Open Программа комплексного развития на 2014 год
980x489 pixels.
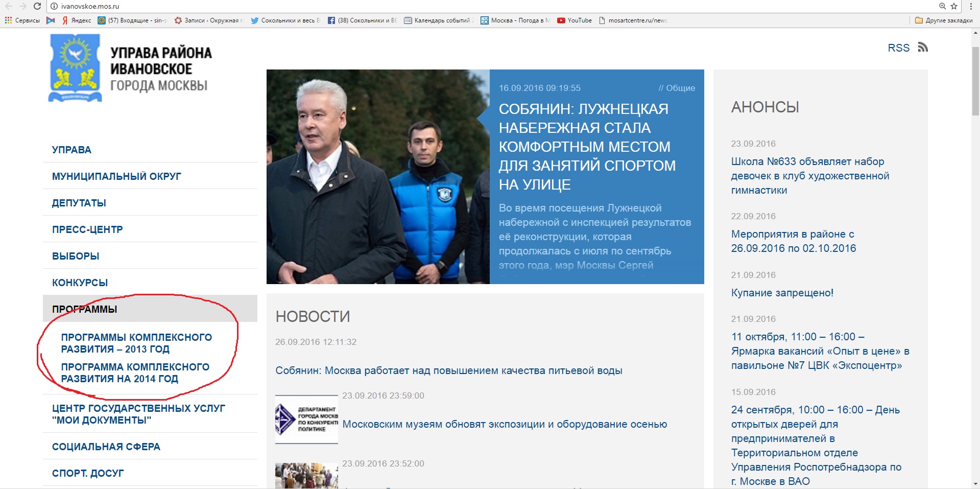tap(135, 372)
